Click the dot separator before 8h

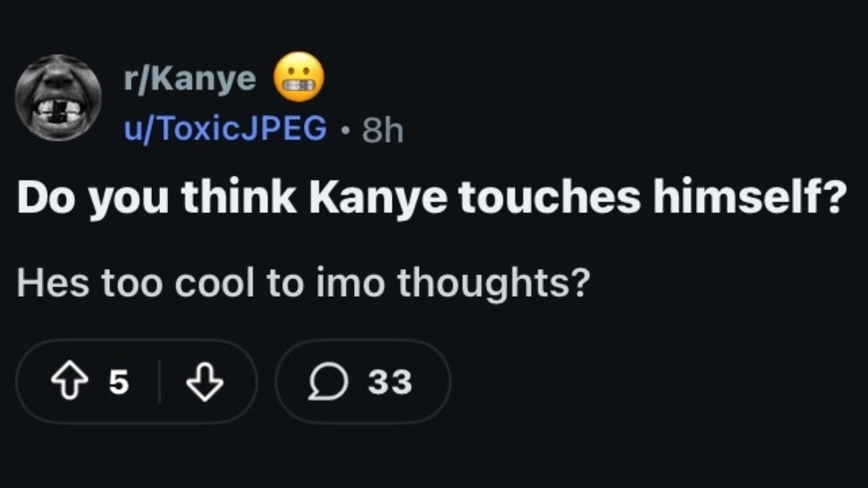344,129
